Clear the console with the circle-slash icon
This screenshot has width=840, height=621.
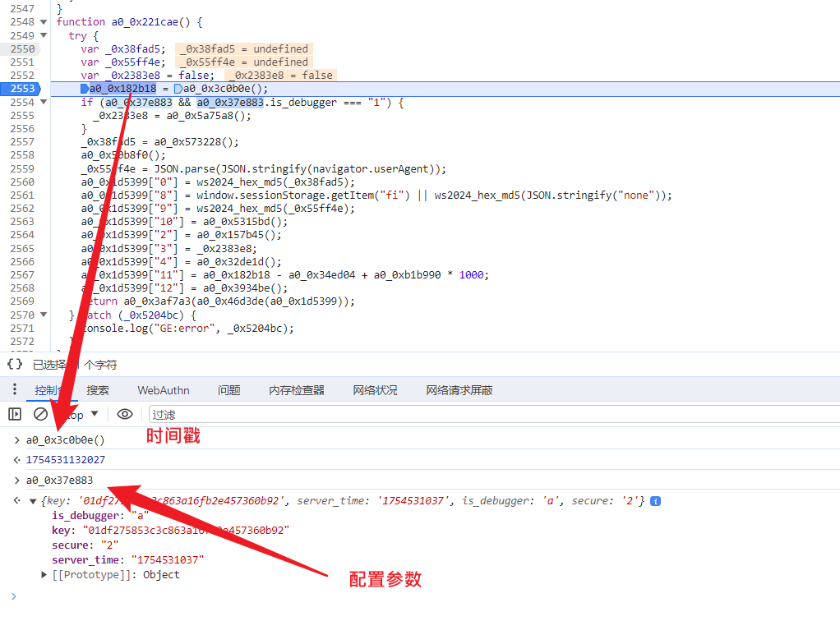tap(40, 414)
